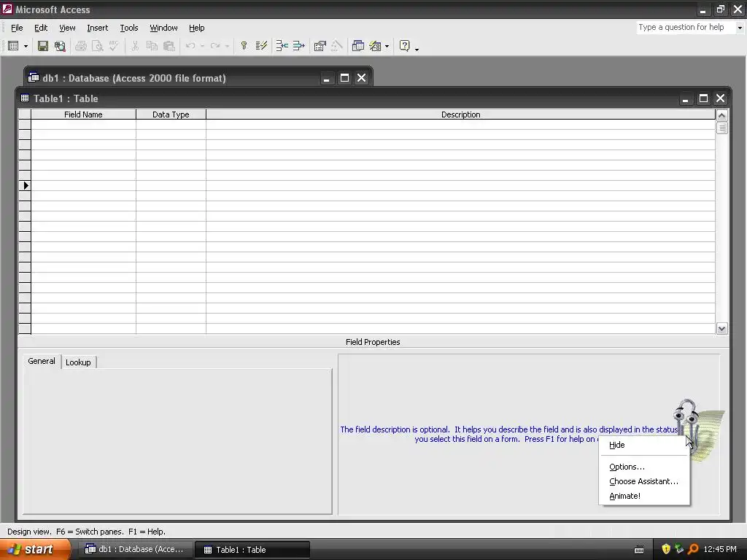Image resolution: width=747 pixels, height=560 pixels.
Task: Close the db1 Database window
Action: (362, 77)
